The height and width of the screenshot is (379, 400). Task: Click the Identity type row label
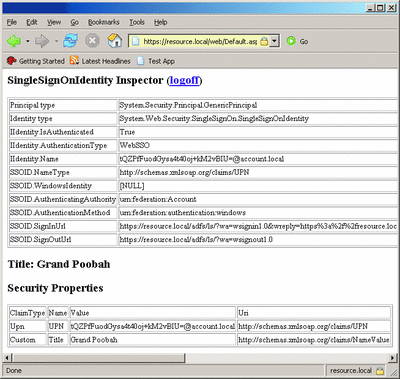31,119
